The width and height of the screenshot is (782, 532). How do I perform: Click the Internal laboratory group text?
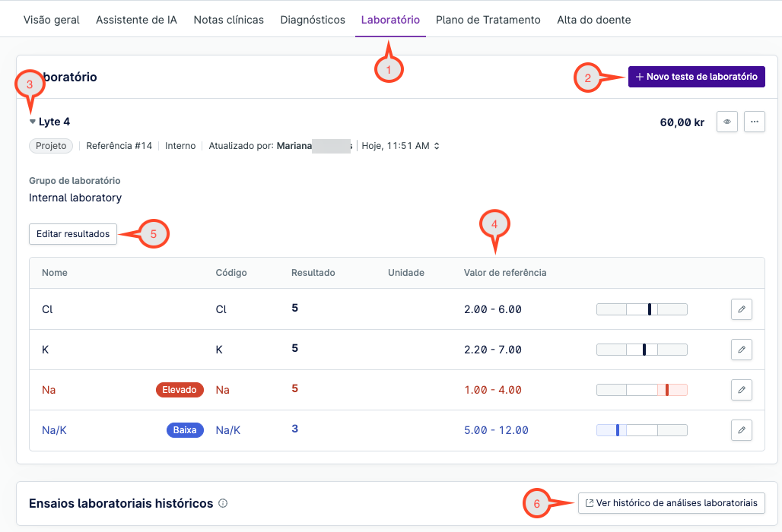point(75,198)
